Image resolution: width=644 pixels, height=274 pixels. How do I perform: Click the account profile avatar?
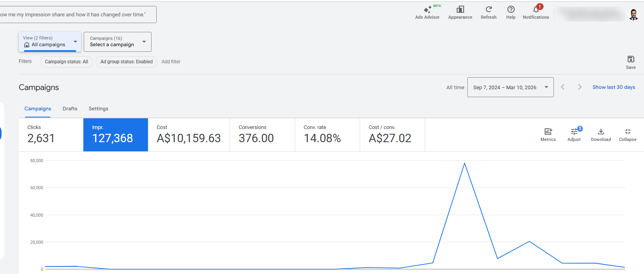633,14
